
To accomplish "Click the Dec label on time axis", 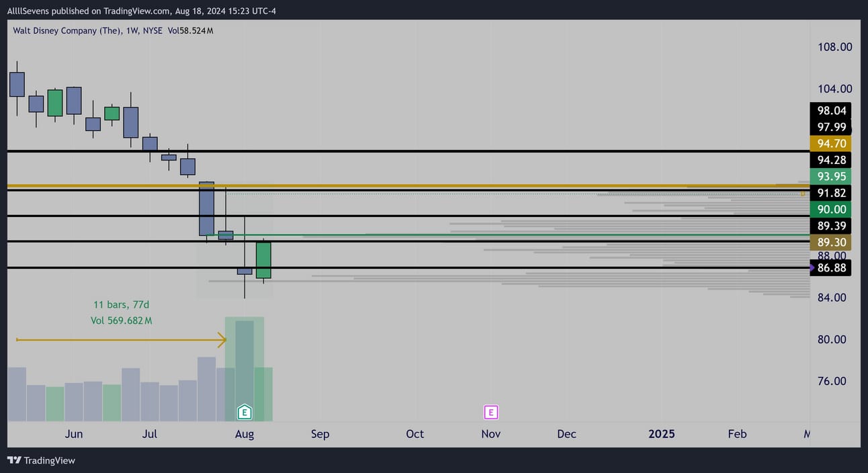I will pyautogui.click(x=566, y=434).
